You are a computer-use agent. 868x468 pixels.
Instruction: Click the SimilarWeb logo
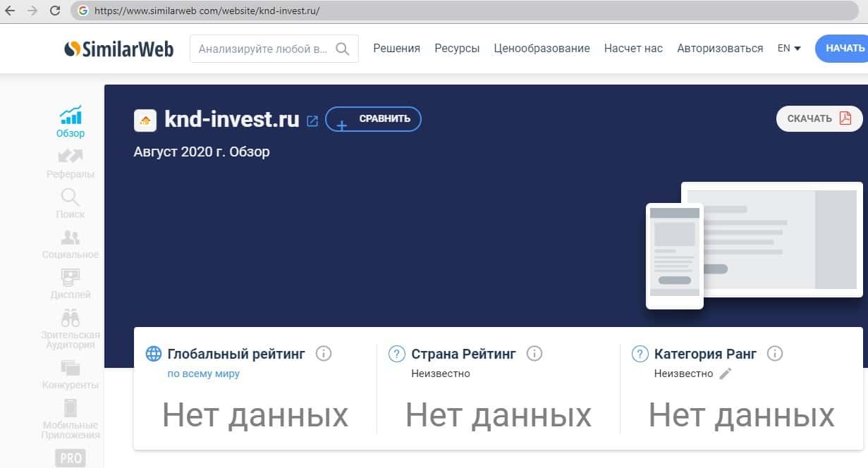coord(119,49)
